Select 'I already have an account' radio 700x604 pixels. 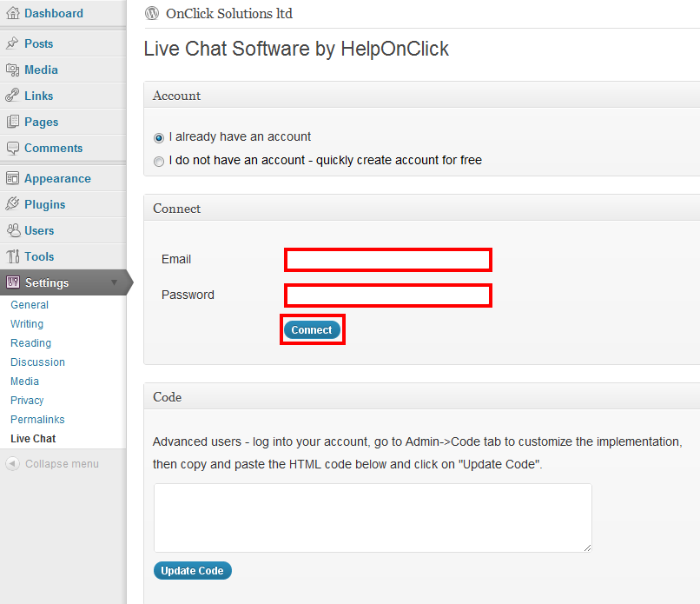coord(158,137)
